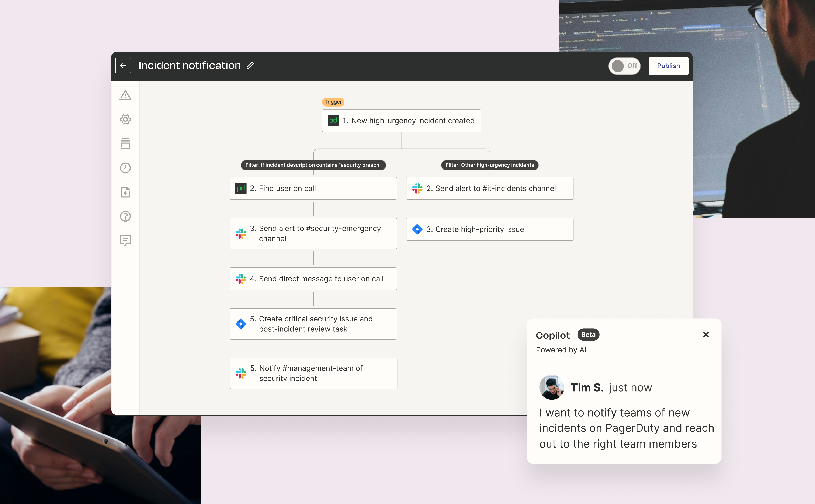Open the comments icon in sidebar
The height and width of the screenshot is (504, 815).
pos(125,240)
